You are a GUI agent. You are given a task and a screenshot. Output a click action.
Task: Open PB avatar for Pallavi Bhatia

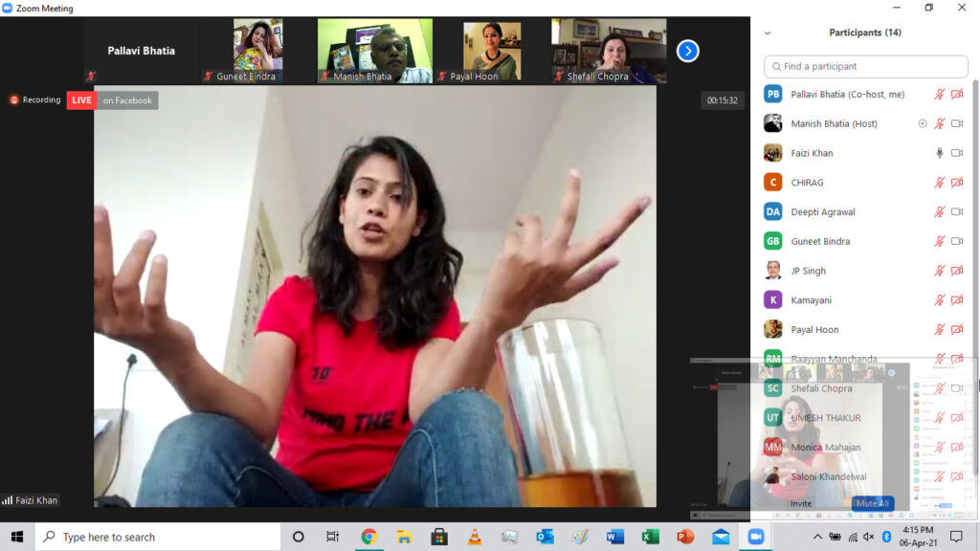(x=773, y=95)
